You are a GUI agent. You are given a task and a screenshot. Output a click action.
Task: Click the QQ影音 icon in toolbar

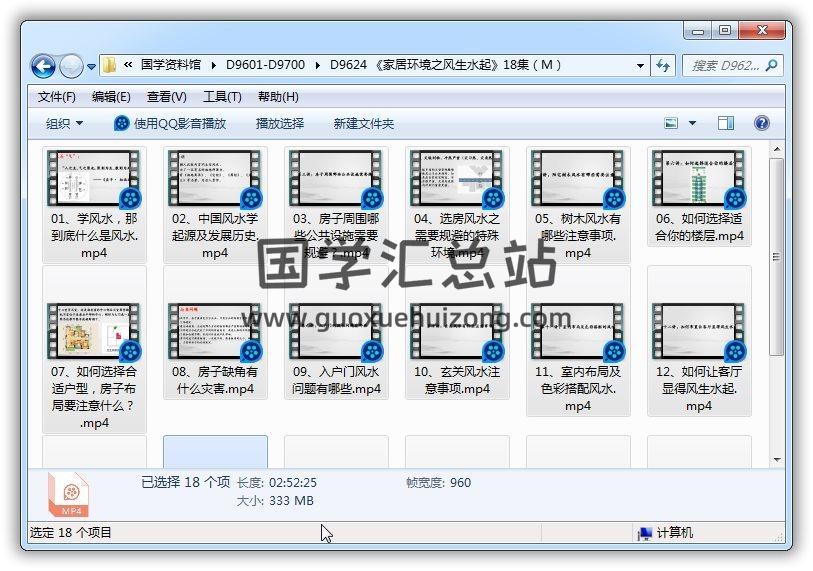(x=121, y=123)
